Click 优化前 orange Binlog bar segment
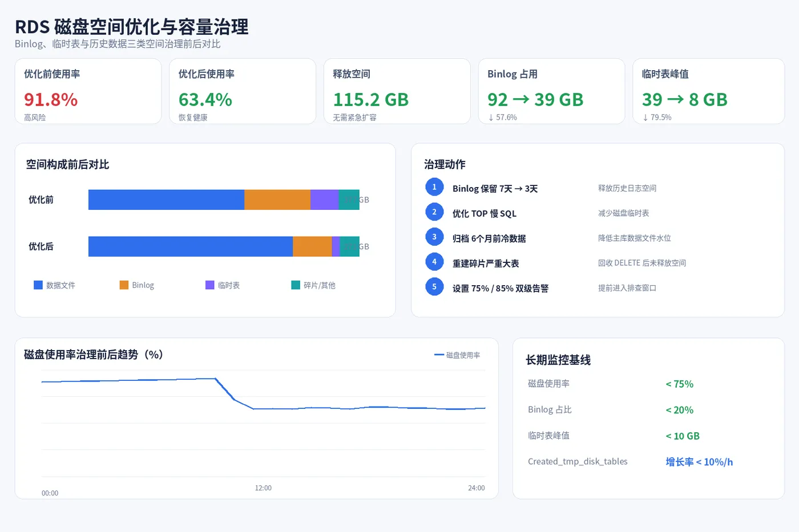This screenshot has height=532, width=799. tap(277, 200)
